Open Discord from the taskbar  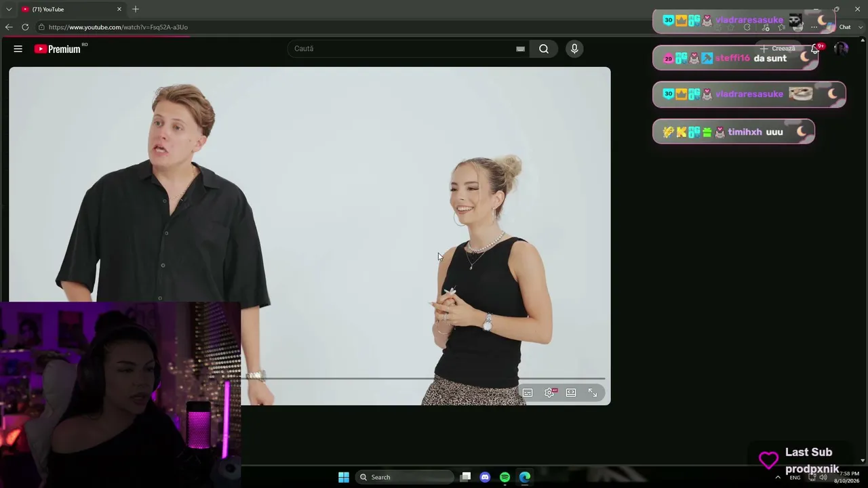pyautogui.click(x=485, y=477)
